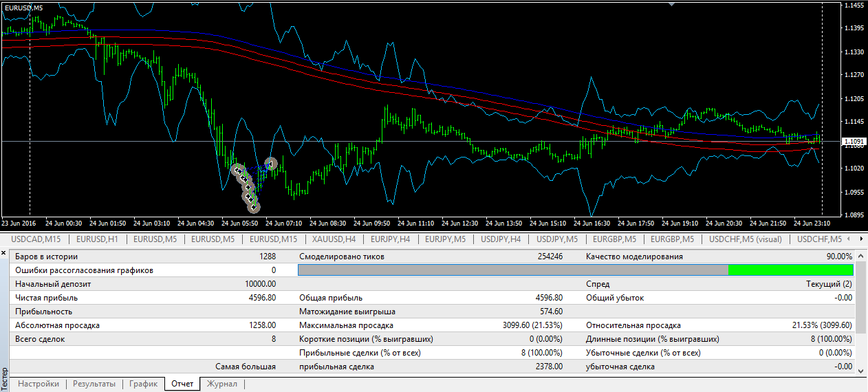This screenshot has width=868, height=392.
Task: Click the Короткие позиции (% выигравших) label
Action: pos(366,339)
